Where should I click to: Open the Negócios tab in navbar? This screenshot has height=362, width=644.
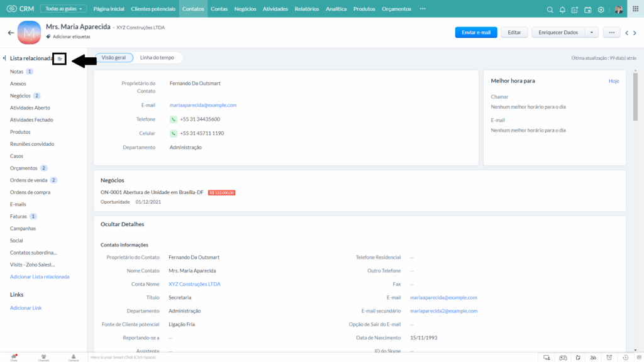[245, 9]
